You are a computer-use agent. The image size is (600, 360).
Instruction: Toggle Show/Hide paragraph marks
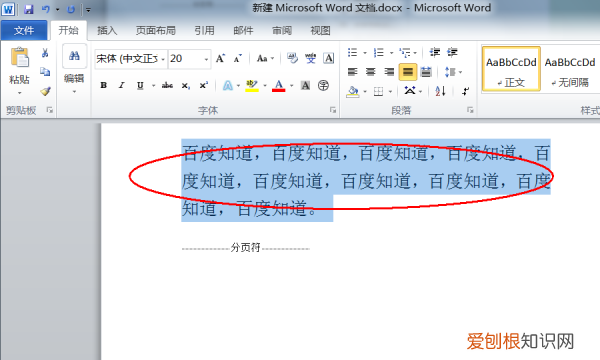pyautogui.click(x=465, y=91)
